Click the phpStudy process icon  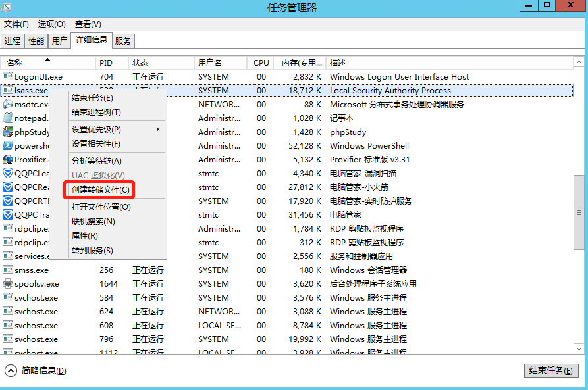pyautogui.click(x=7, y=132)
